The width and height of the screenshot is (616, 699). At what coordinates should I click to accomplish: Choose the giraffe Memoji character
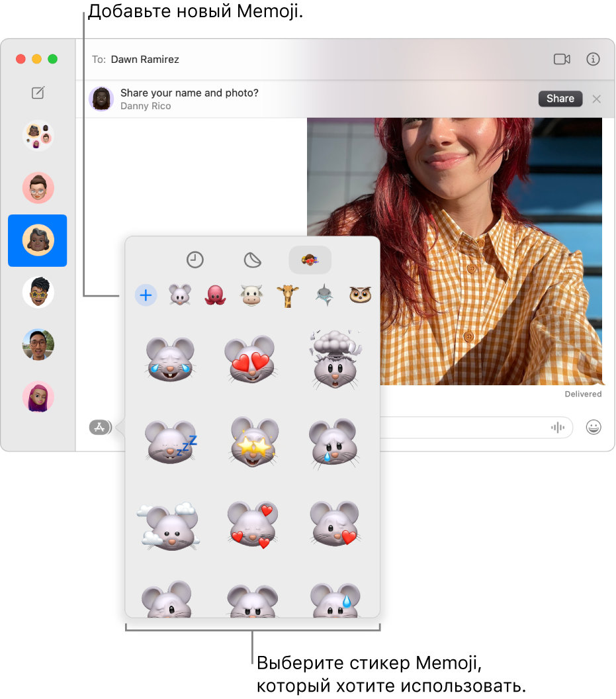coord(288,296)
